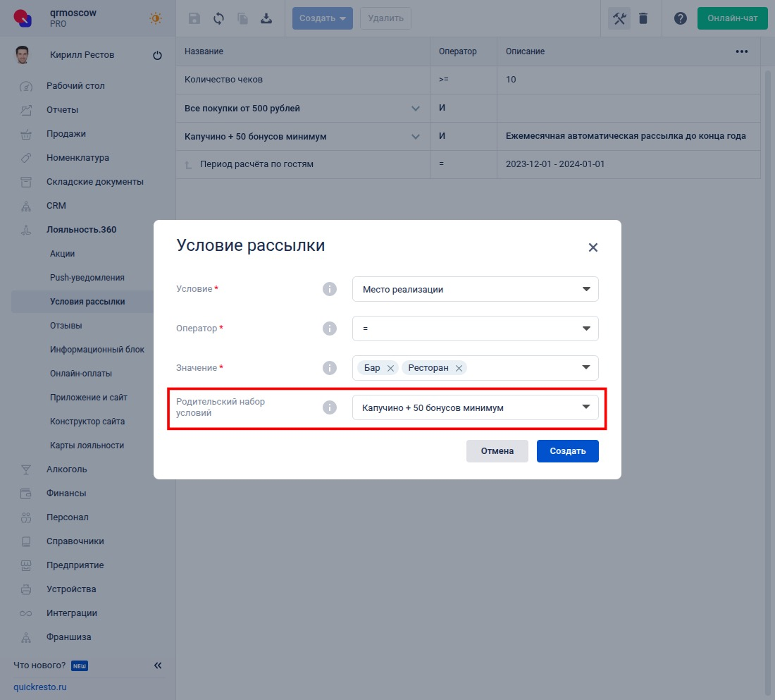Viewport: 775px width, 700px height.
Task: Open Информационный блок submenu item
Action: tap(97, 349)
